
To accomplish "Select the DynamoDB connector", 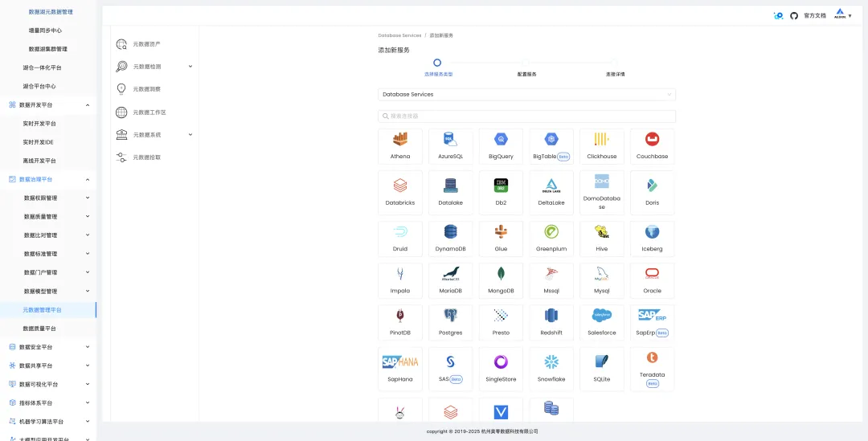I will 451,239.
